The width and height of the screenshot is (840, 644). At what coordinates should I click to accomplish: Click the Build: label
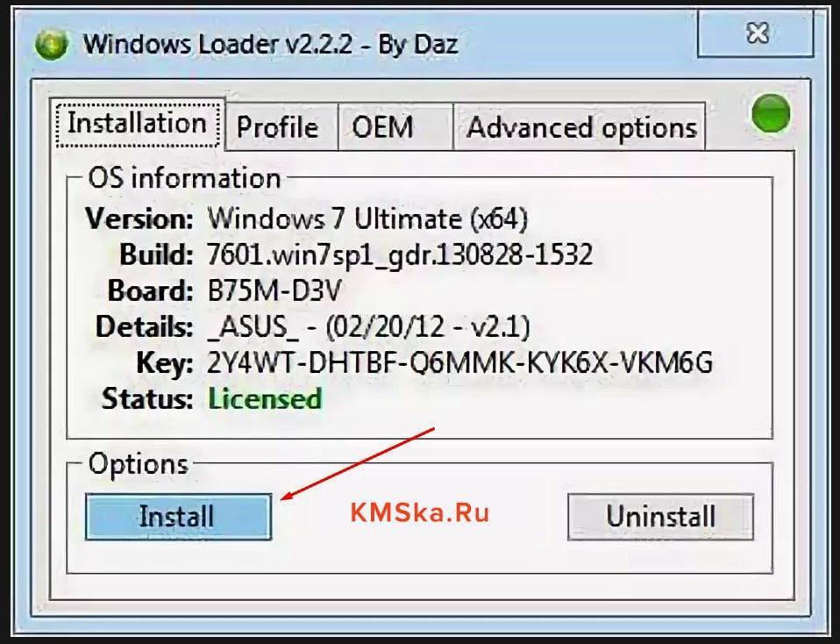[x=156, y=254]
